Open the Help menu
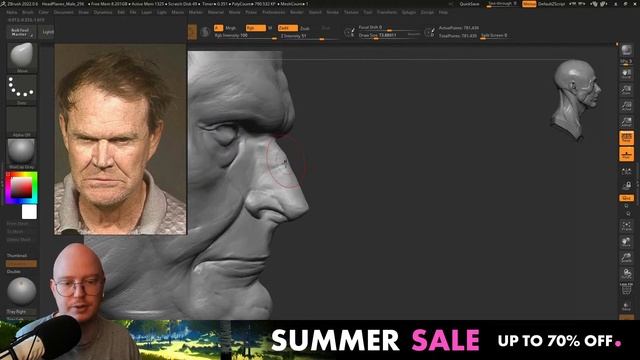Screen dimensions: 640x360 (443, 12)
